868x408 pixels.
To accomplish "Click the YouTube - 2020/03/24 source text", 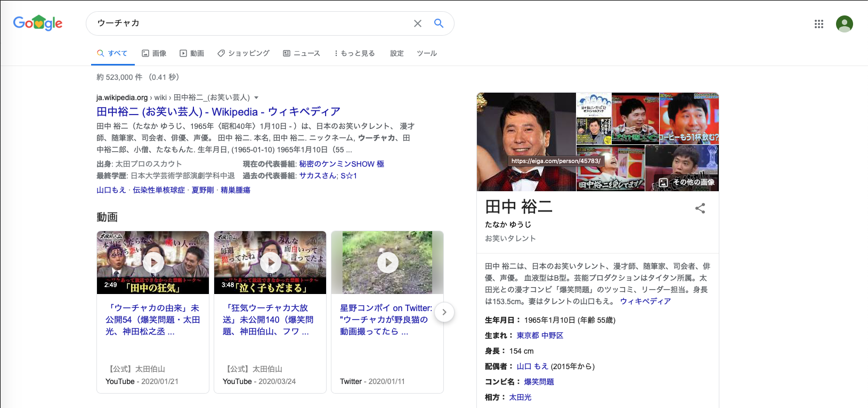I will coord(259,381).
